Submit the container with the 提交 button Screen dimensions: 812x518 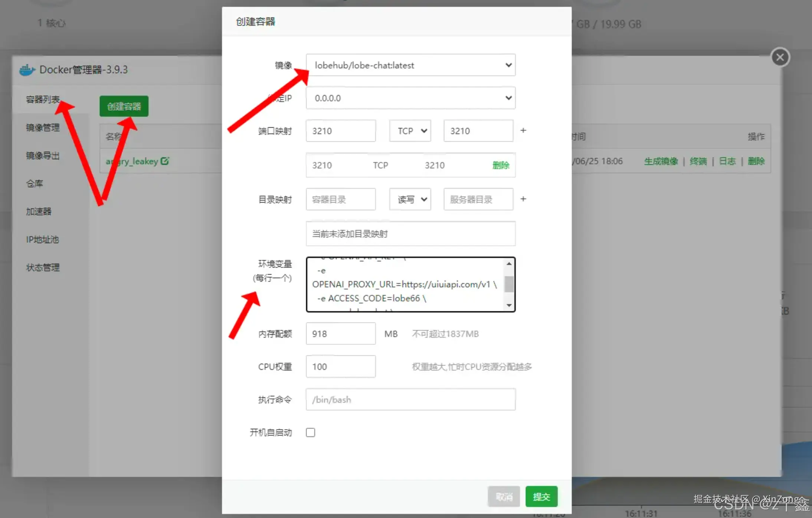(541, 496)
